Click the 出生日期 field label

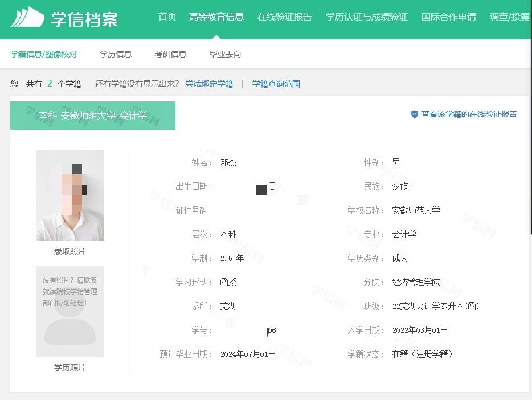click(x=193, y=186)
